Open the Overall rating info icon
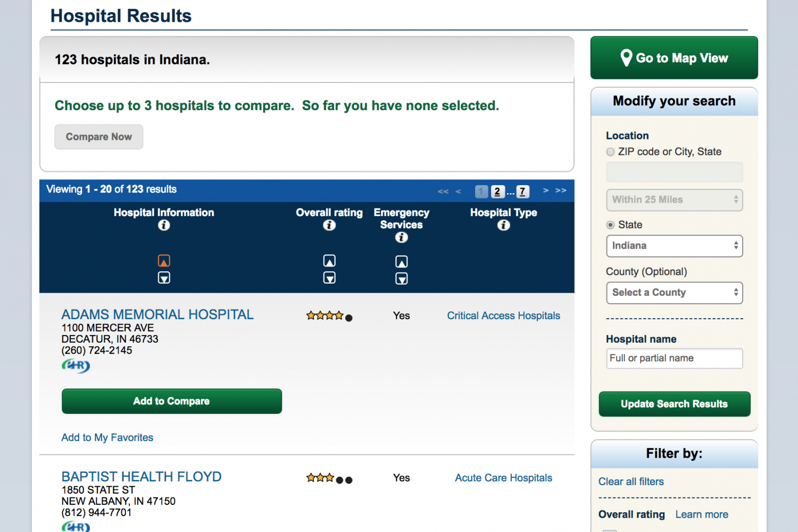798x532 pixels. 329,225
